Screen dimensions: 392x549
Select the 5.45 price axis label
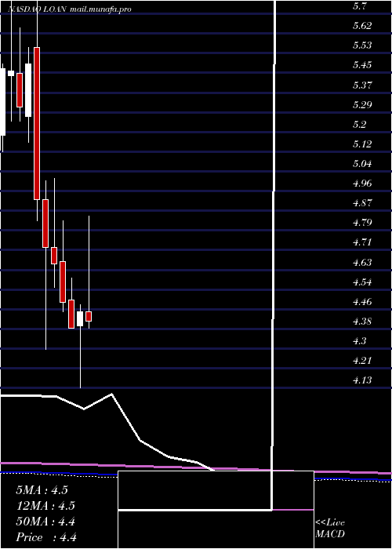click(362, 65)
